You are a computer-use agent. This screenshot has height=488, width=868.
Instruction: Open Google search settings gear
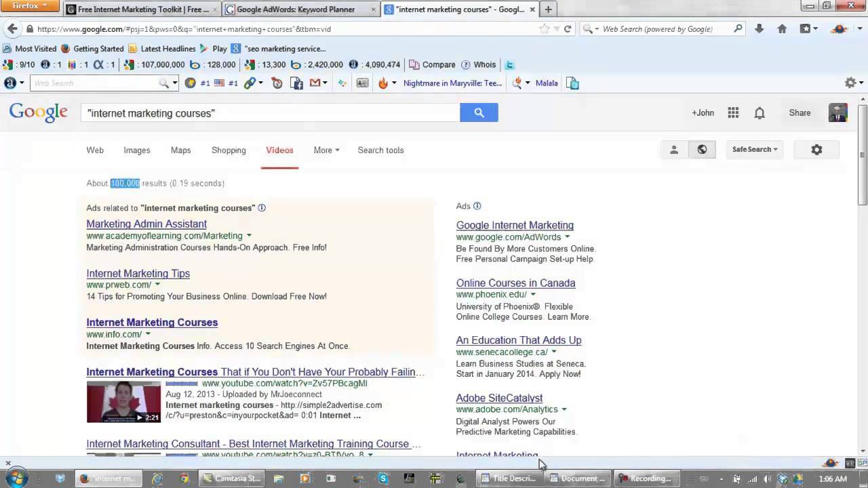(x=816, y=150)
